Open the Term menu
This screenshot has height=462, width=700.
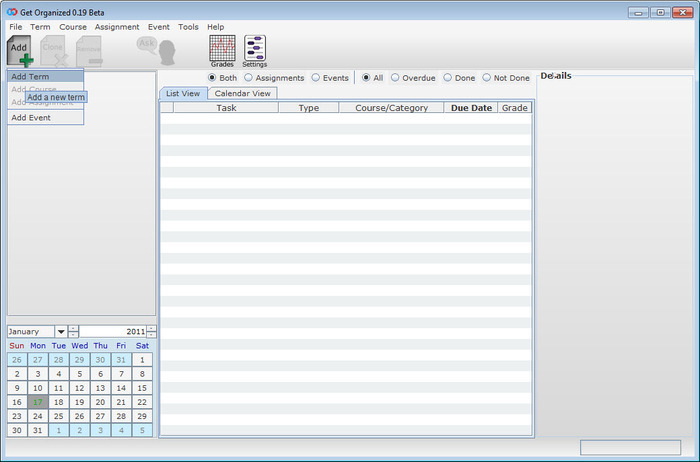point(40,27)
